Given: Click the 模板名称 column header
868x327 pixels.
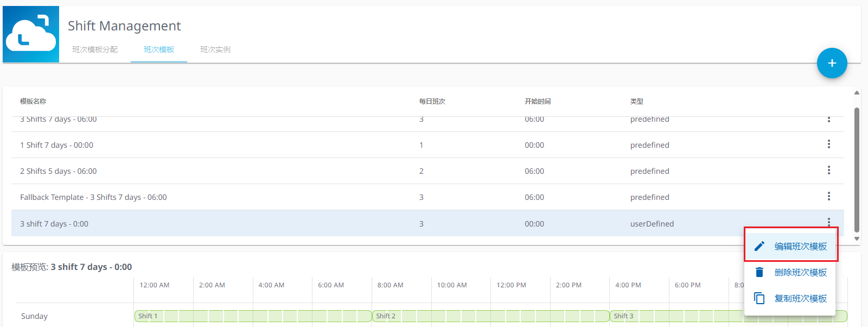Looking at the screenshot, I should 33,102.
